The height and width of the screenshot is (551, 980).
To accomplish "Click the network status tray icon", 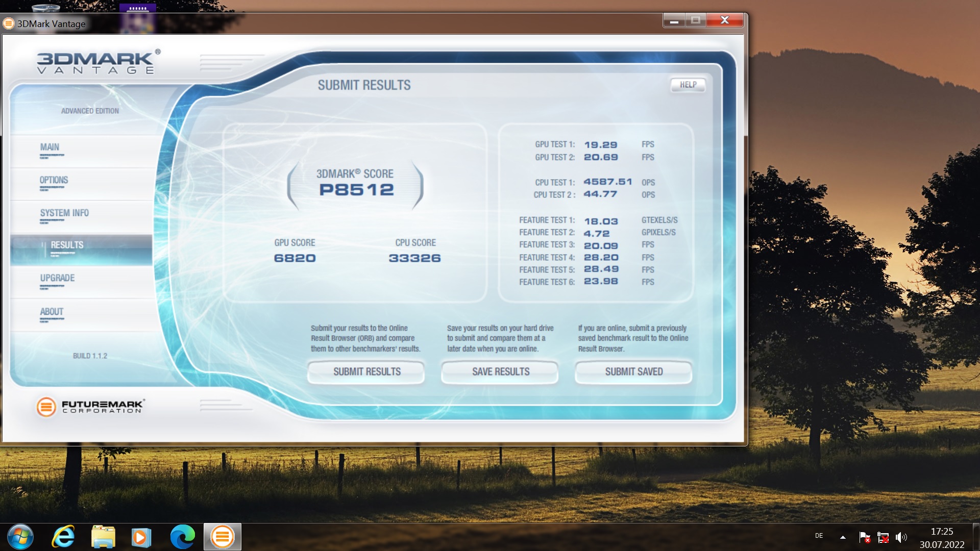I will [x=883, y=537].
